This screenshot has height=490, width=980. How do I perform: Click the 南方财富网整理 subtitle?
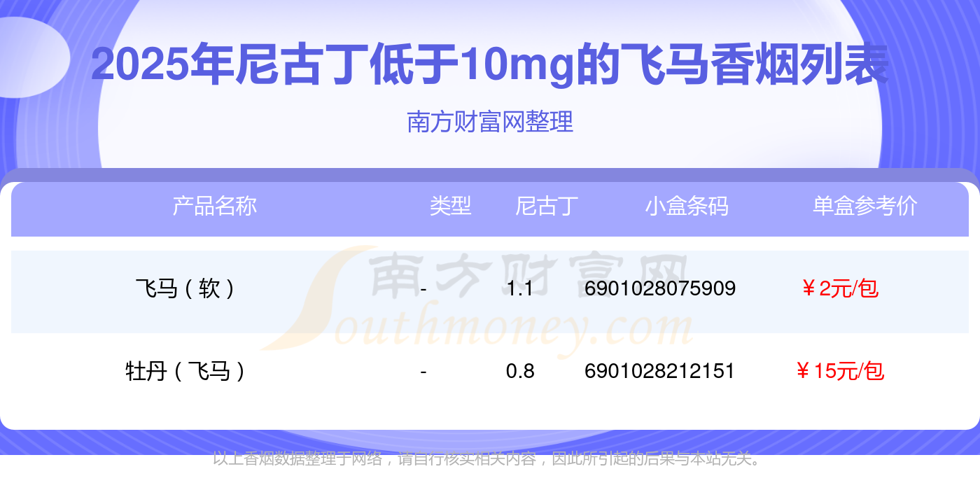tap(490, 122)
